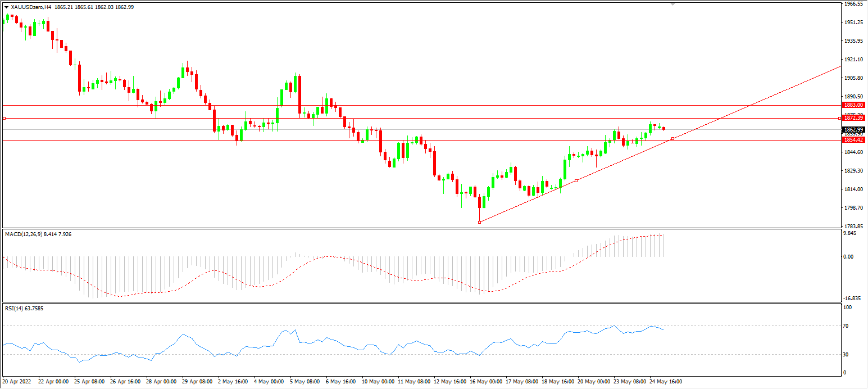Click the 1798.70 price axis label
Viewport: 868px width, 389px height.
coord(853,207)
